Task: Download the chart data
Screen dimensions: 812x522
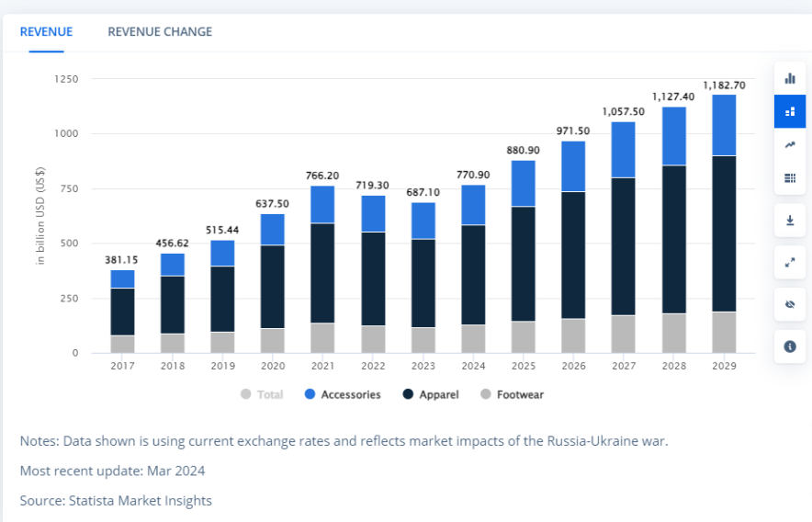Action: (789, 221)
